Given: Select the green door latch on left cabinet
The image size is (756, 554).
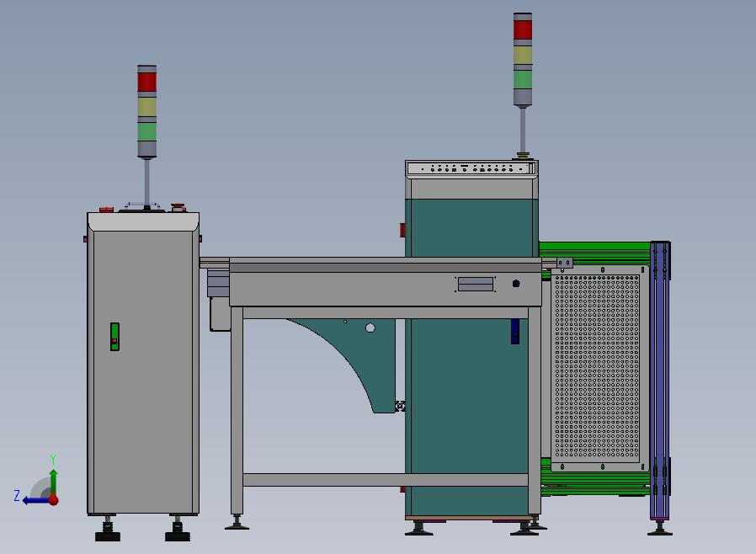Looking at the screenshot, I should pyautogui.click(x=114, y=337).
